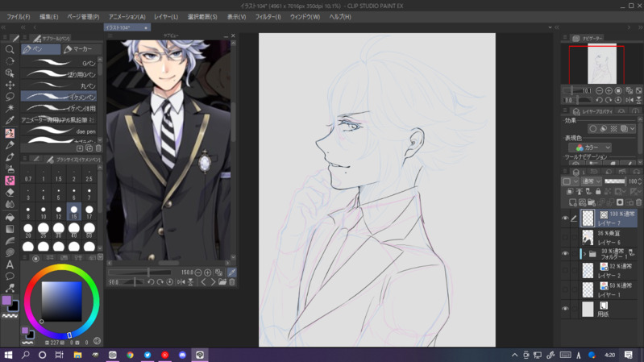Click purple main color swatch

pyautogui.click(x=6, y=300)
